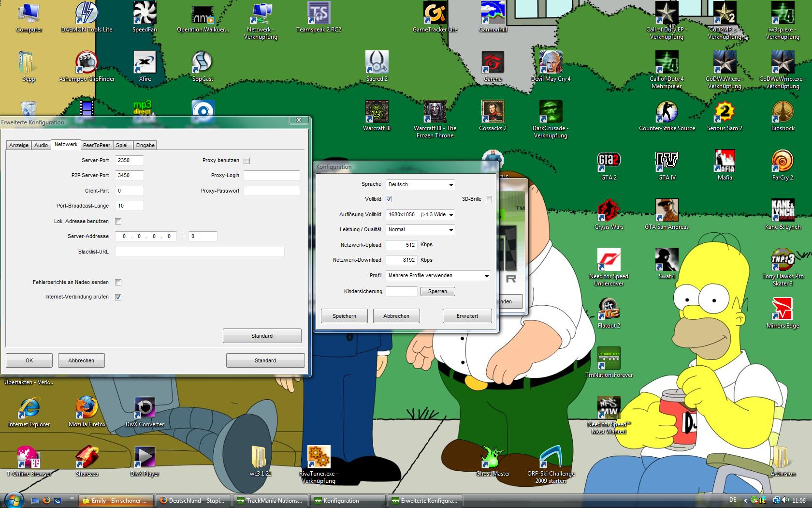Click Sperren button

click(x=437, y=291)
